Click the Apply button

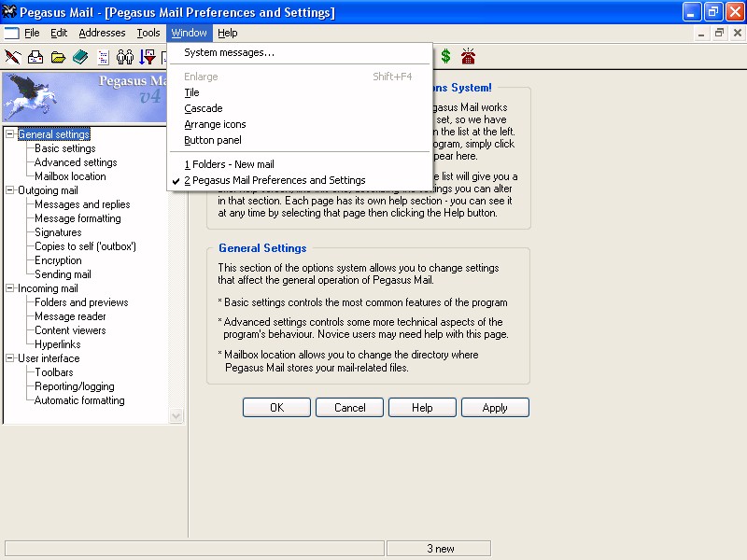495,408
